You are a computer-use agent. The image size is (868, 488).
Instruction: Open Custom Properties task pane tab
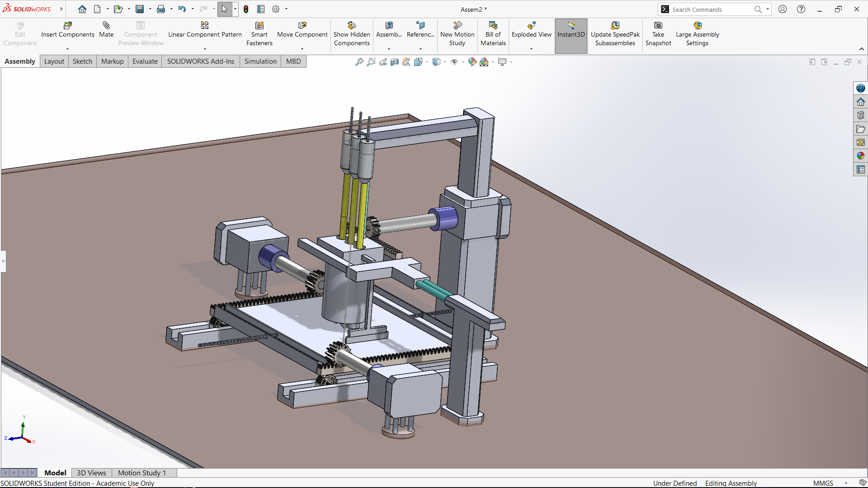tap(861, 169)
